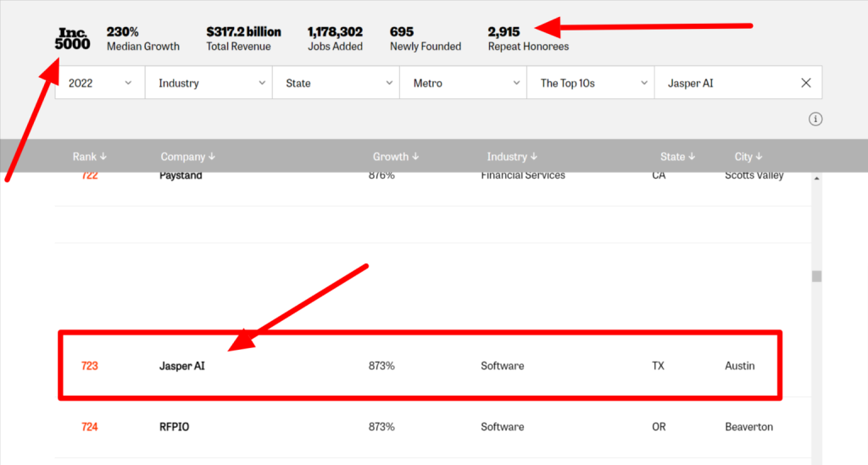Clear the Jasper AI search with X

pos(806,83)
